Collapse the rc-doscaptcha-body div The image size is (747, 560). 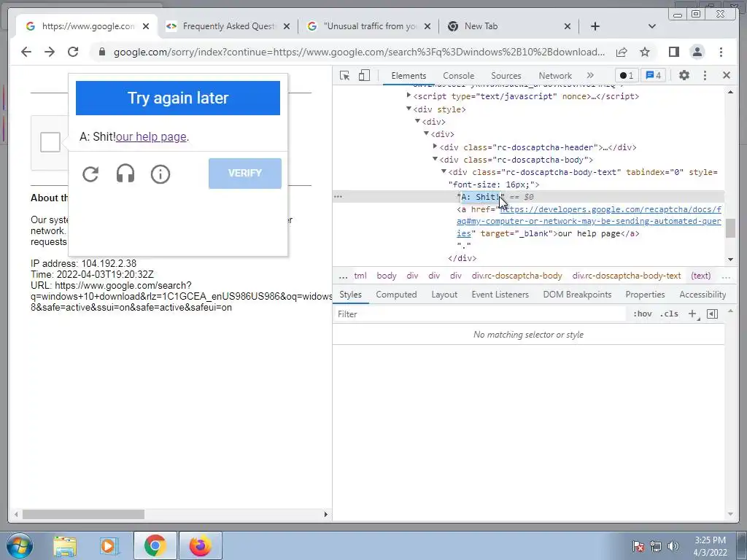click(x=435, y=159)
